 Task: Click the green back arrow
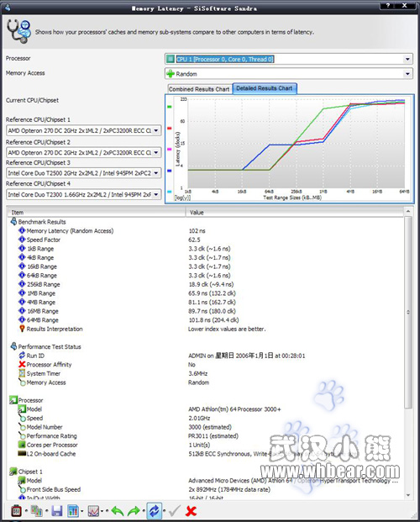pos(117,511)
